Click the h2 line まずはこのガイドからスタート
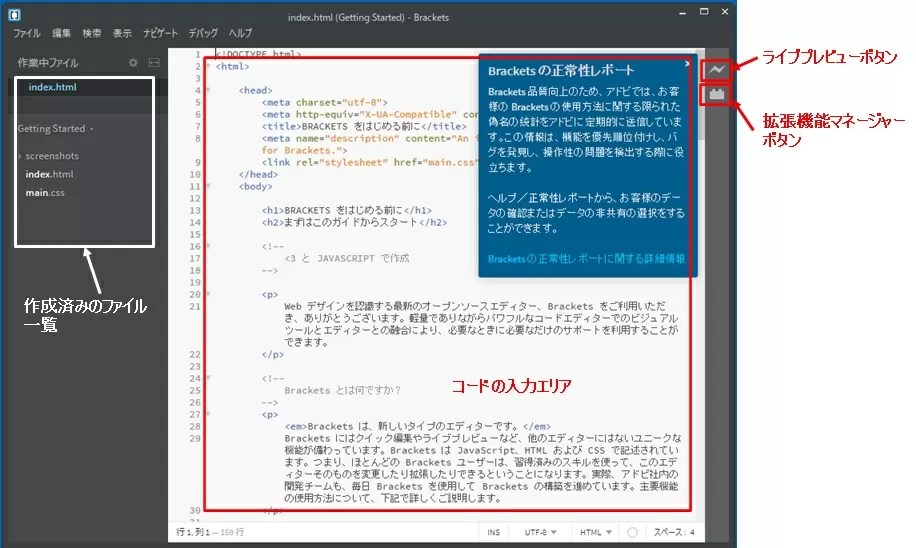This screenshot has width=916, height=548. (x=355, y=222)
